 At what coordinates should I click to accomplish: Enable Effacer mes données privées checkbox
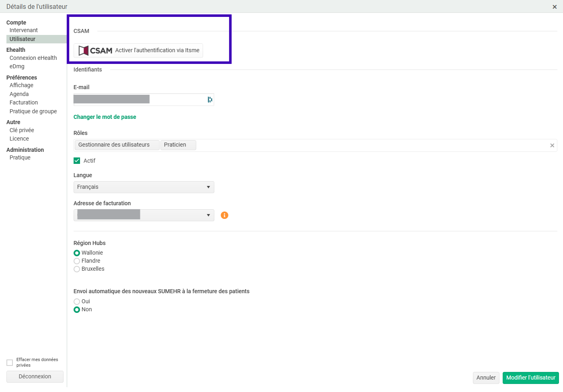10,363
